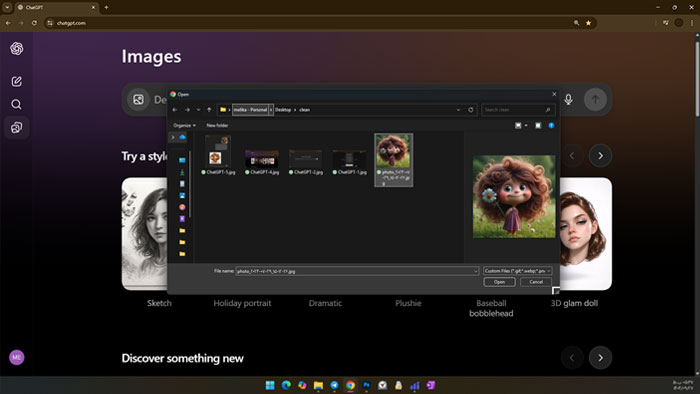700x394 pixels.
Task: Open the Chrome three-dot menu
Action: (692, 23)
